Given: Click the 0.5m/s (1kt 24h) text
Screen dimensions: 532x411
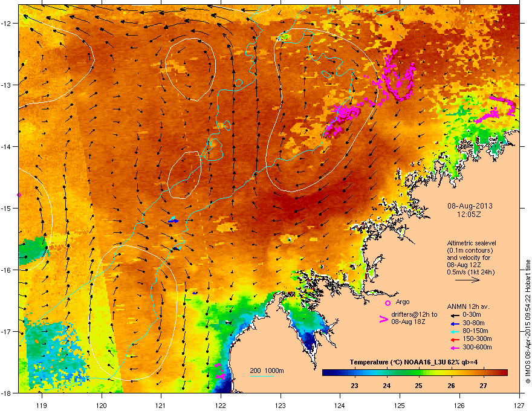Looking at the screenshot, I should coord(470,272).
